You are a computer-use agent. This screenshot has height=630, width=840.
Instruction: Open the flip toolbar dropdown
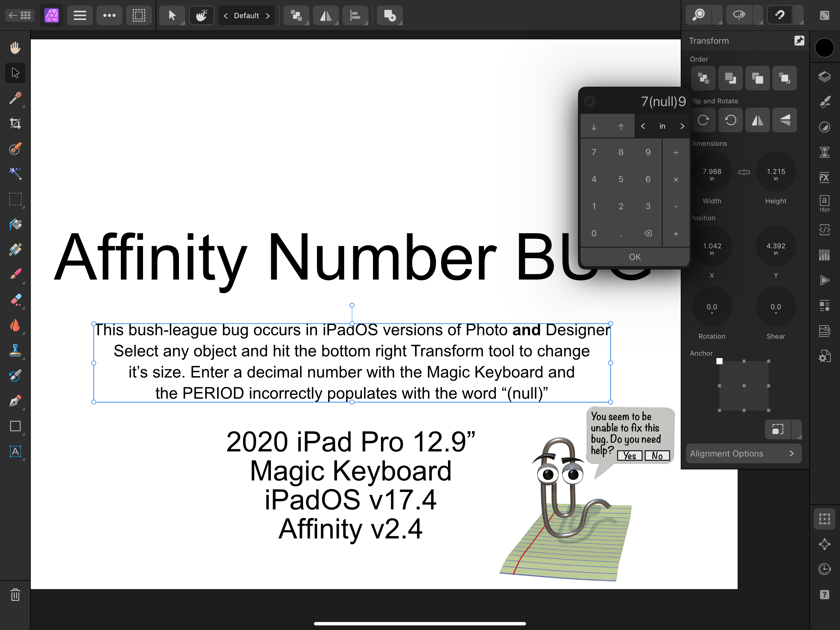326,16
